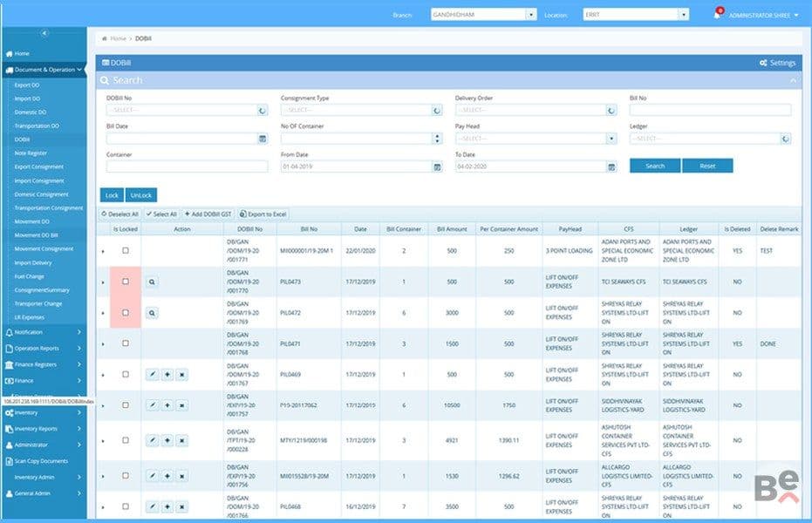The width and height of the screenshot is (812, 523).
Task: Delete the MTY/1219/000198 bill row
Action: point(181,441)
